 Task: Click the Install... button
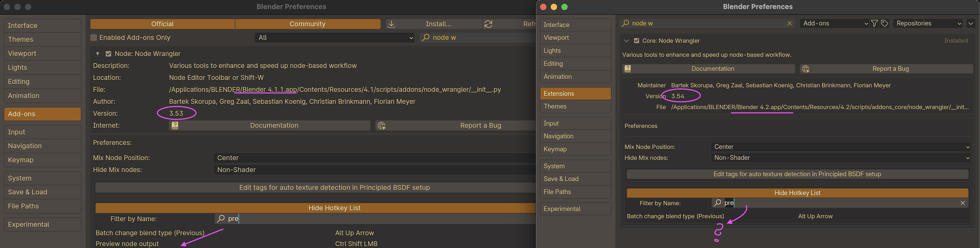click(434, 24)
